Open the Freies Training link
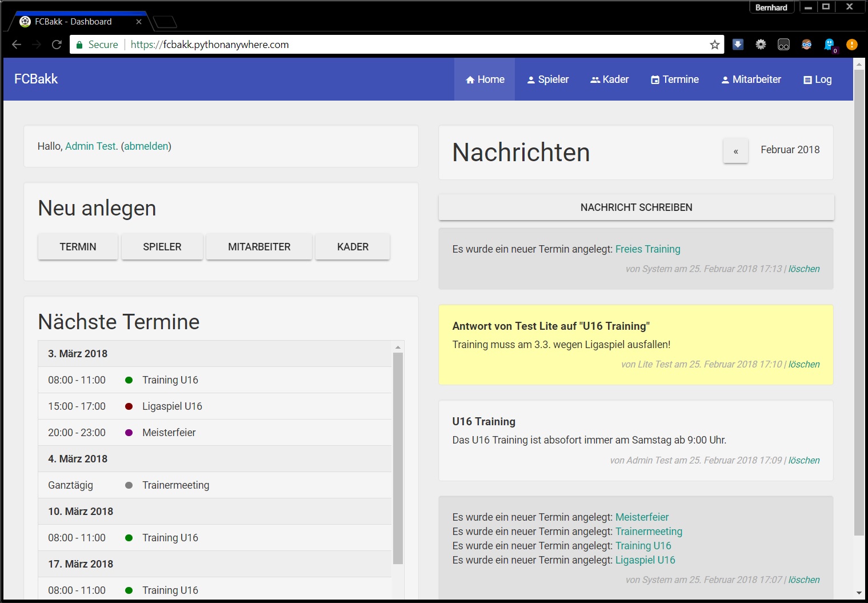The height and width of the screenshot is (603, 868). point(647,249)
